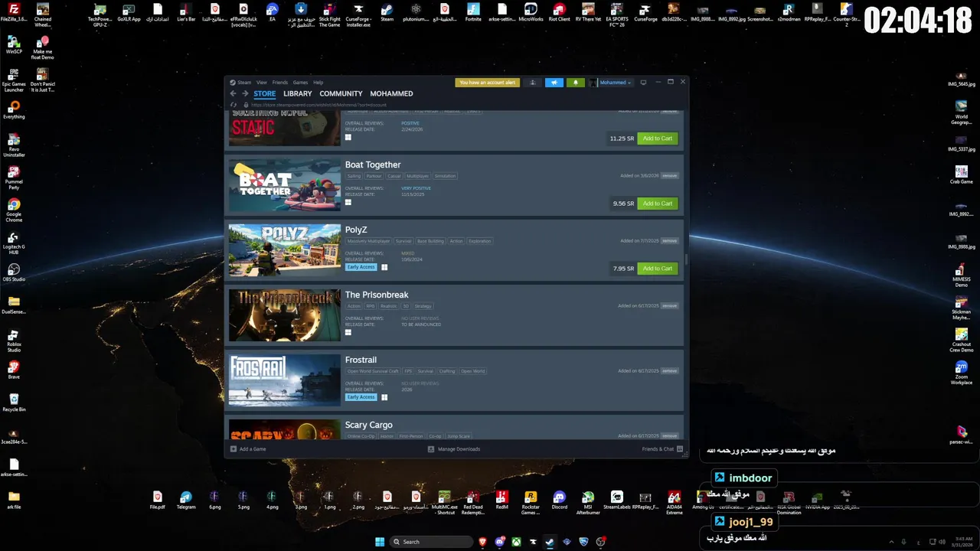Open the View menu
Screen dimensions: 980x551
tap(262, 83)
